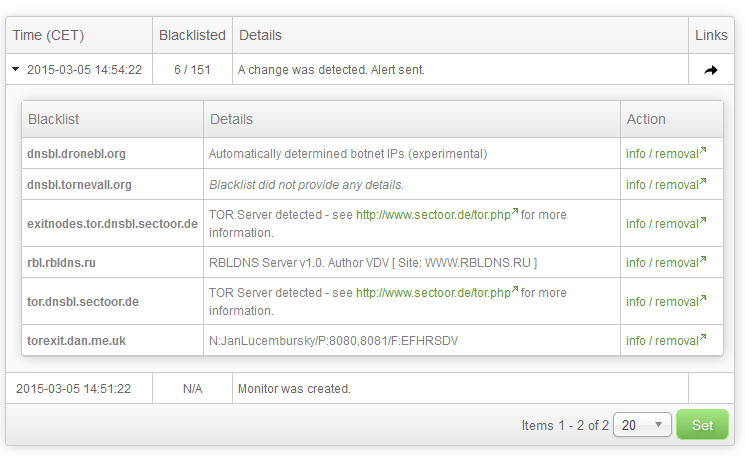Click the share arrow icon in Links column
The height and width of the screenshot is (456, 745).
point(711,70)
